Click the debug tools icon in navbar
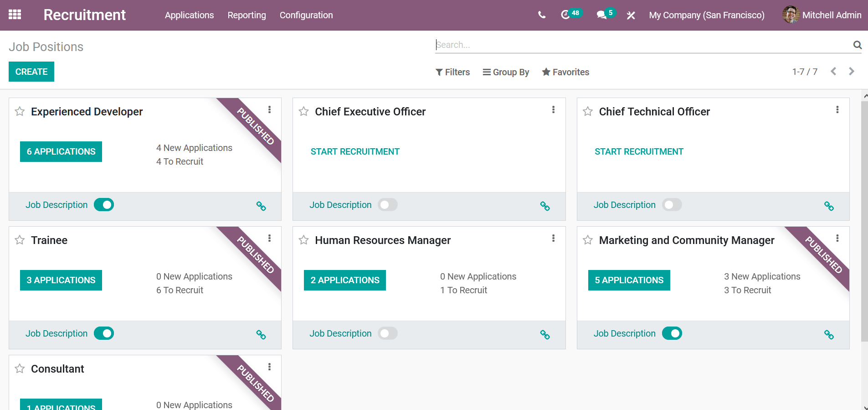 [631, 16]
